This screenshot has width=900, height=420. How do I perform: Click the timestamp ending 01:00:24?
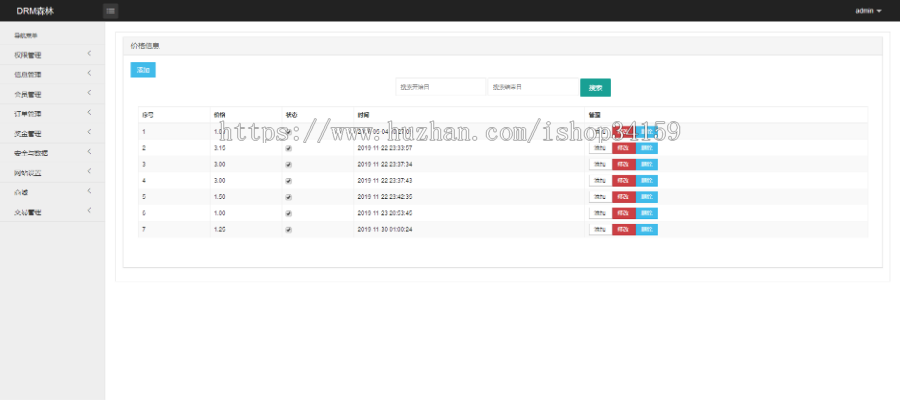coord(385,230)
